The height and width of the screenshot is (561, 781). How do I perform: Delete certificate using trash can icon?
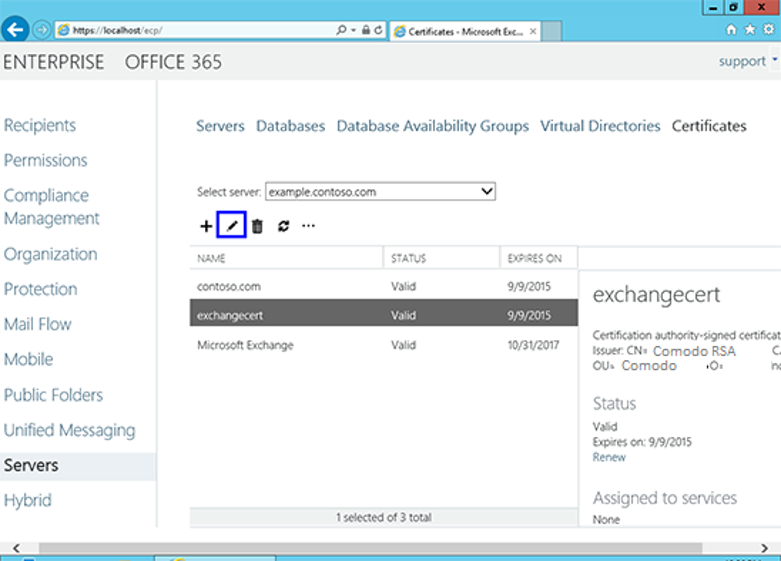(x=257, y=227)
